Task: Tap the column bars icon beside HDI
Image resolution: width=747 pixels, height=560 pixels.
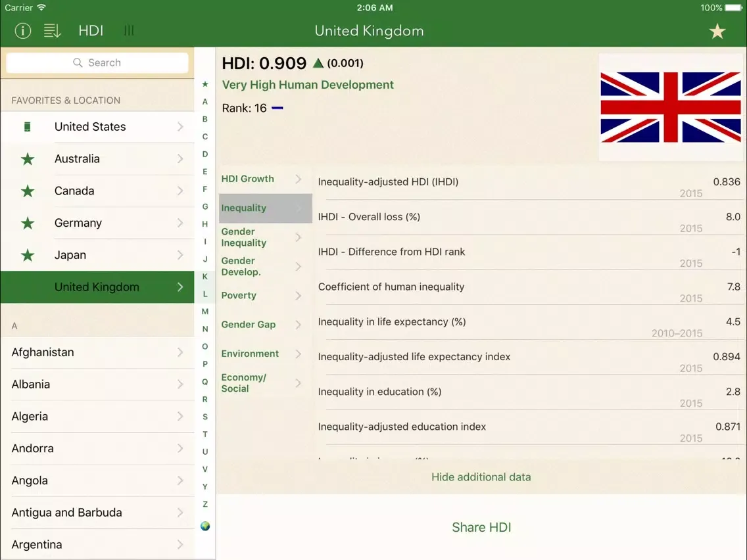Action: tap(129, 31)
